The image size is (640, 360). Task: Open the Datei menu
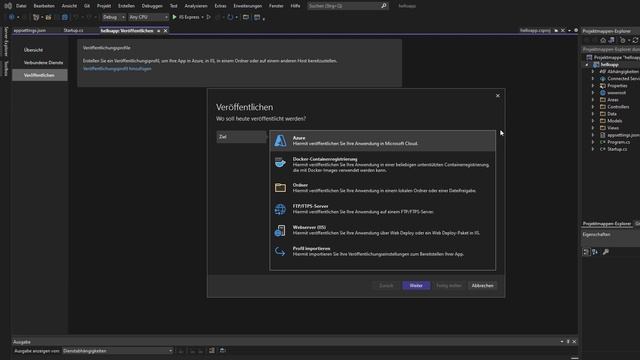click(x=21, y=6)
